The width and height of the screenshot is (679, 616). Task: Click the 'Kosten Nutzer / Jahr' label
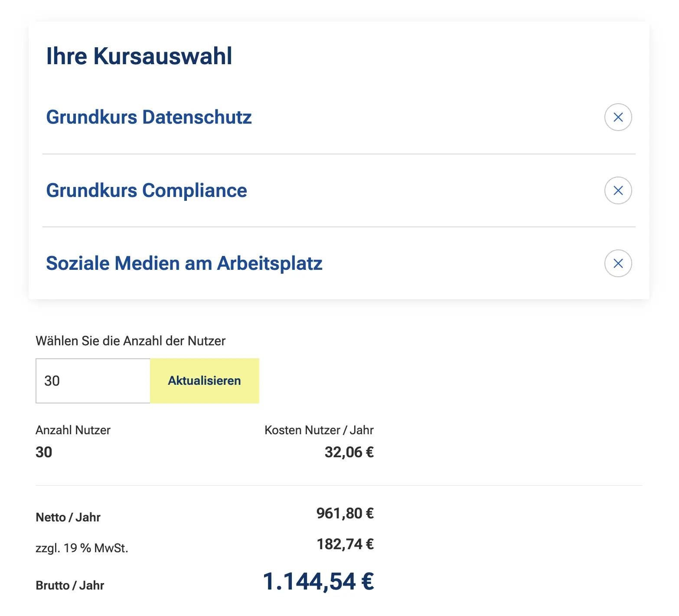(x=319, y=430)
